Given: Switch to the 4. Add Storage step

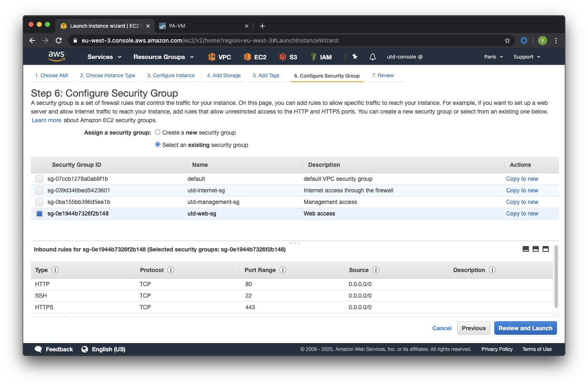Looking at the screenshot, I should (x=224, y=76).
